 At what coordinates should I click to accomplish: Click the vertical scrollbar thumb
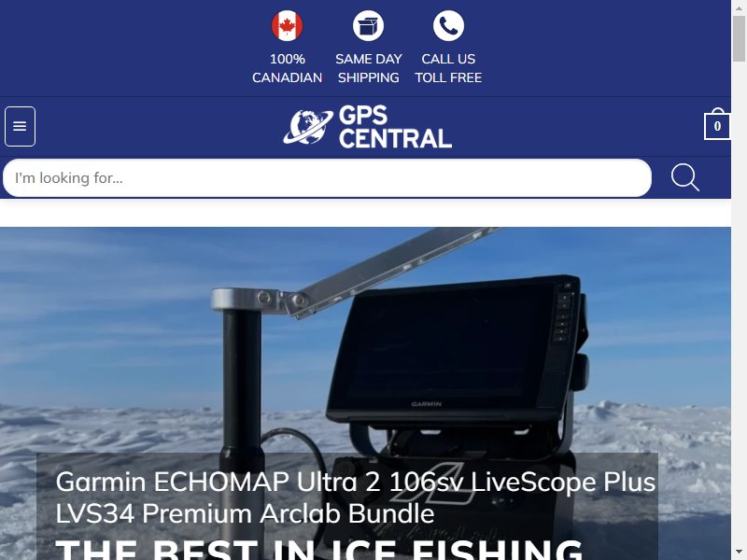(x=739, y=38)
